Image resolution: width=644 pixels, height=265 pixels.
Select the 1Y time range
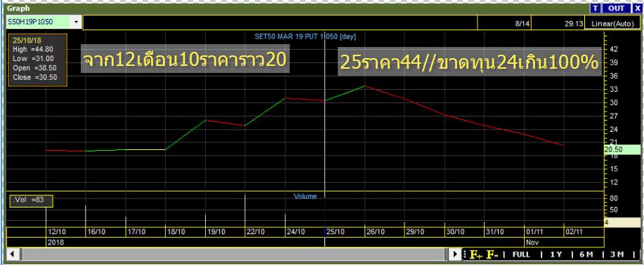click(x=556, y=254)
